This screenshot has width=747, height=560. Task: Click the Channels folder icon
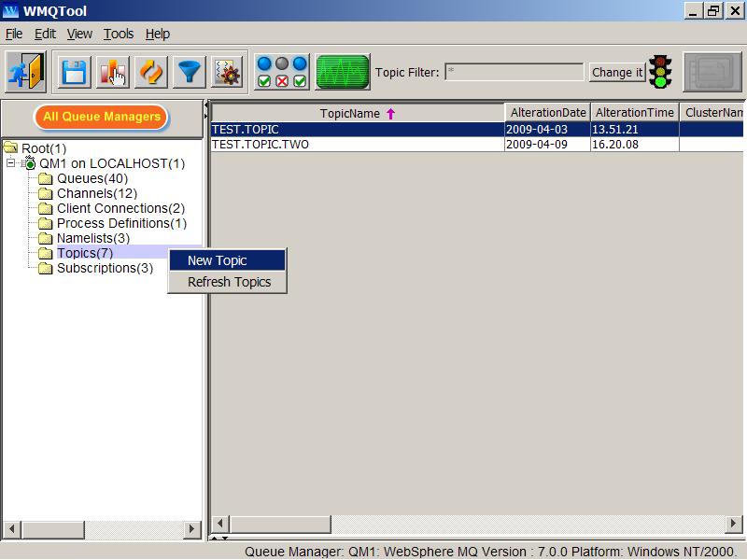tap(45, 193)
